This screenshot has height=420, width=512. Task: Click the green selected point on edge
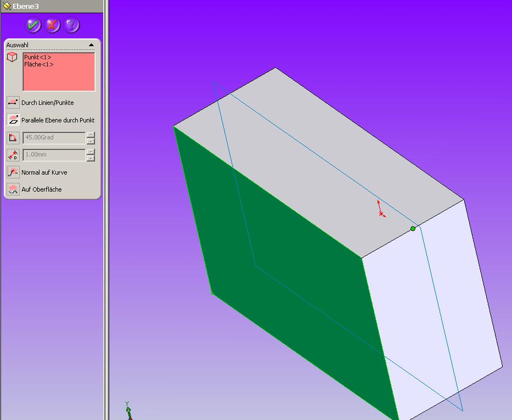pyautogui.click(x=413, y=228)
